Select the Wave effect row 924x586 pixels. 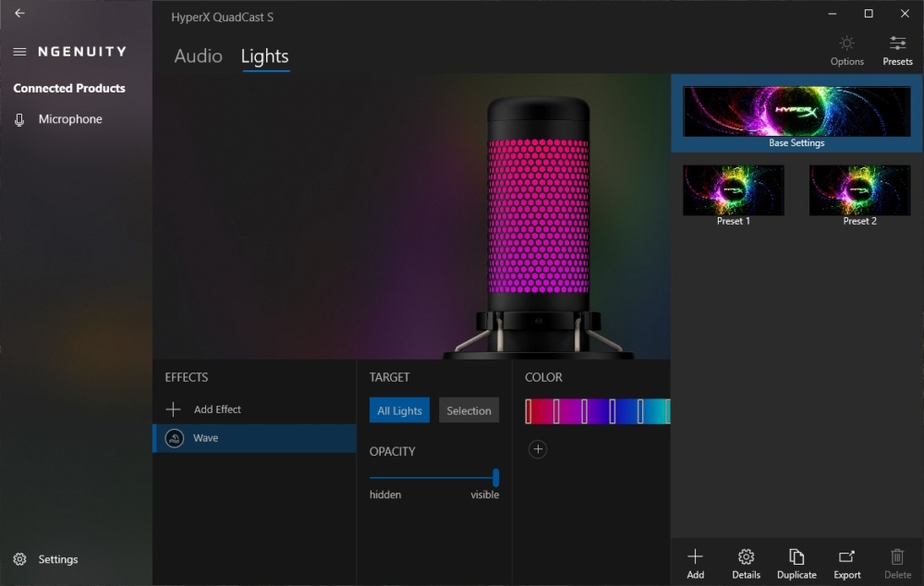[255, 438]
